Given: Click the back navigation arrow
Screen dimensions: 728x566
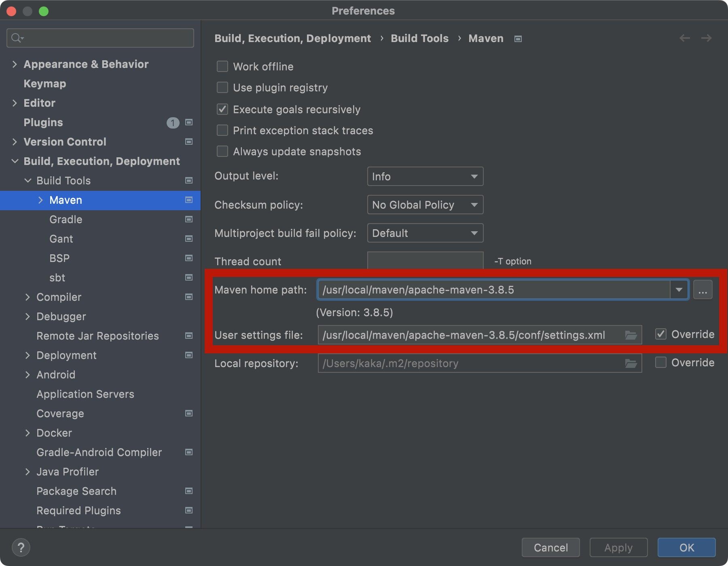Looking at the screenshot, I should [x=685, y=38].
